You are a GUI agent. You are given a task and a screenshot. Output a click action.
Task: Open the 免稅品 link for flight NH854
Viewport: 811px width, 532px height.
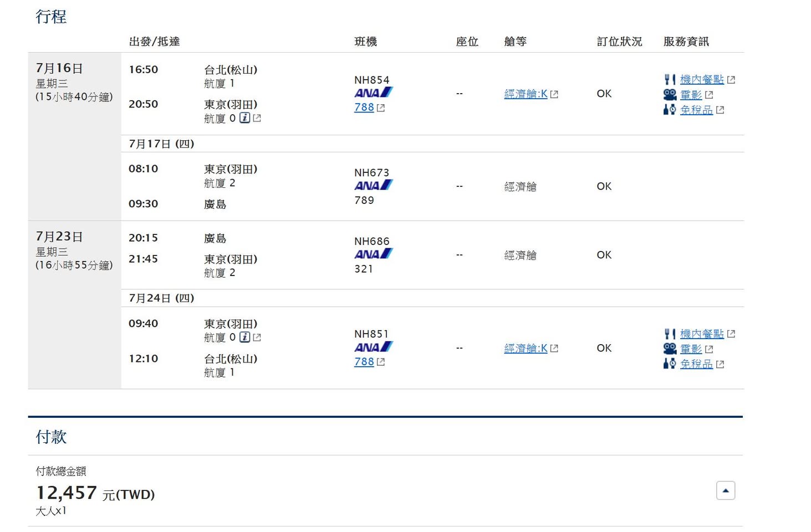click(x=696, y=110)
